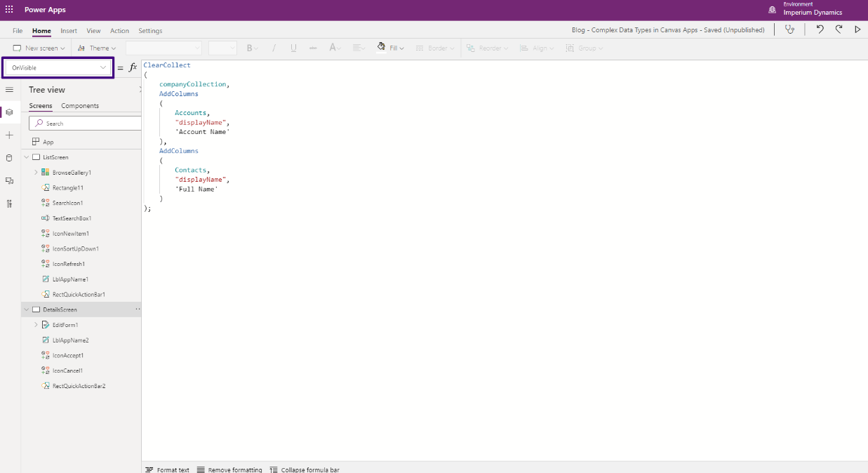868x473 pixels.
Task: Preview the app with play icon
Action: pos(857,29)
